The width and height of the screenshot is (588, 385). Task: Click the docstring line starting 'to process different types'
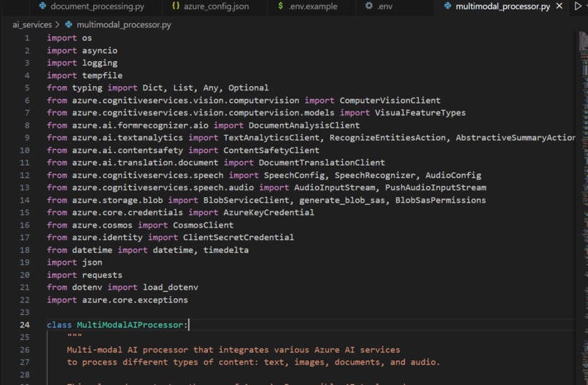253,362
